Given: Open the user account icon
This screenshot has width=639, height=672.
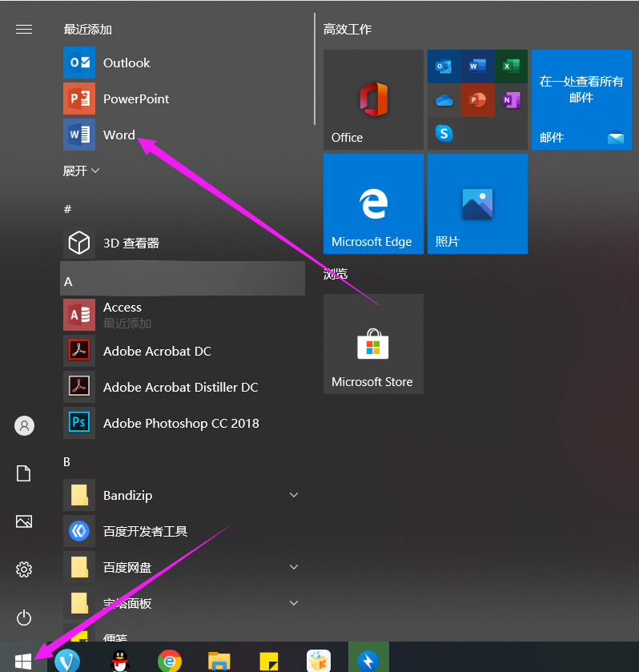Looking at the screenshot, I should (25, 425).
